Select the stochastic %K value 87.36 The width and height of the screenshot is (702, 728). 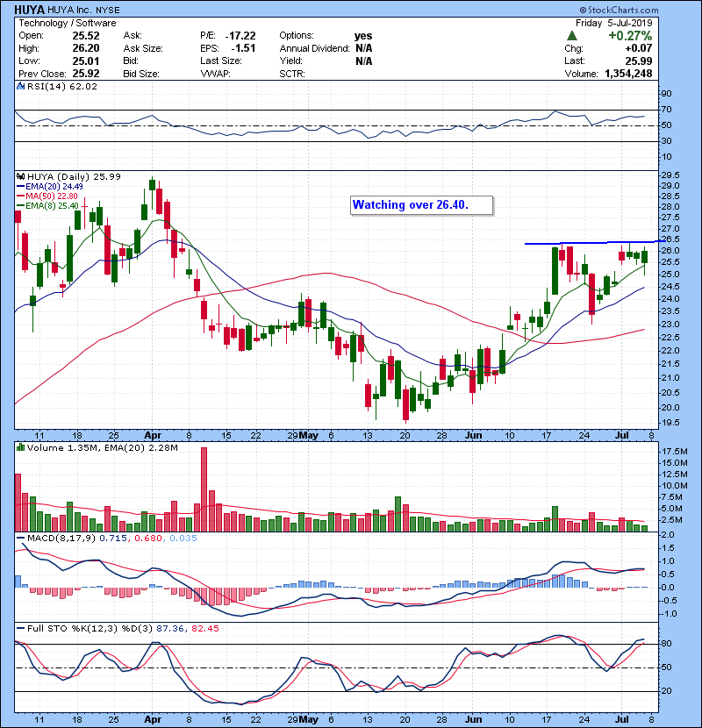click(170, 628)
